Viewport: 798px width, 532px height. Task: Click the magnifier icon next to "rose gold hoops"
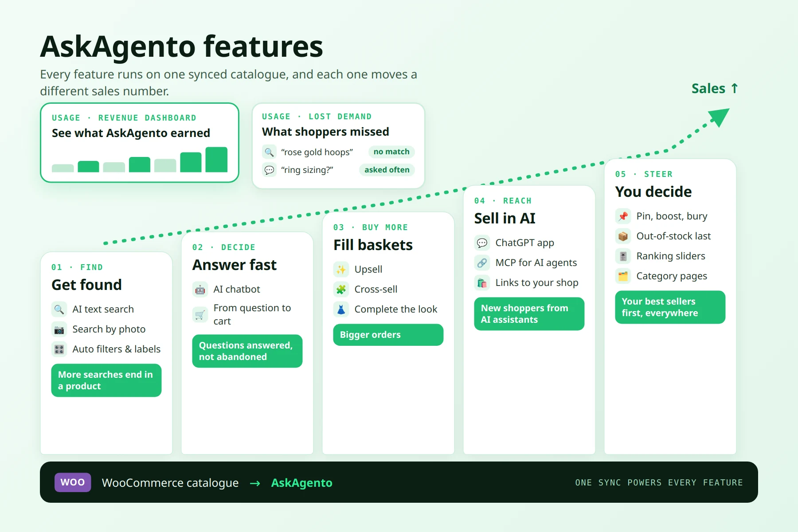coord(269,152)
